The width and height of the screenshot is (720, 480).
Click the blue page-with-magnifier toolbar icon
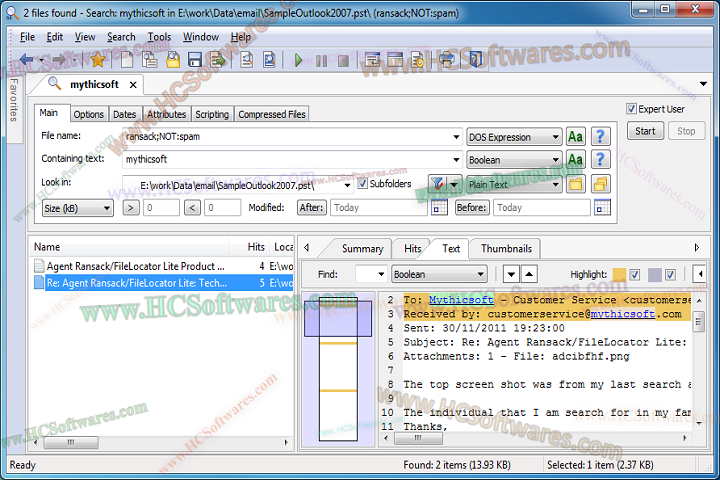click(x=269, y=60)
